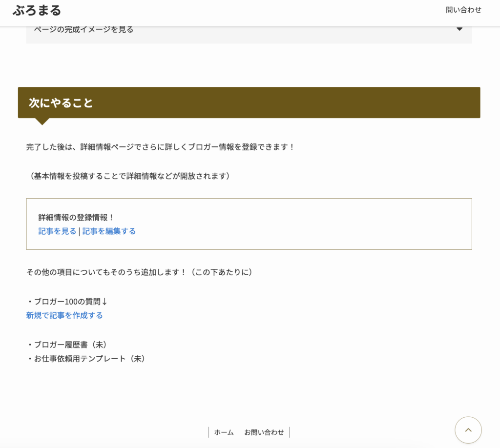The image size is (500, 448).
Task: Click the scroll-to-top chevron button
Action: tap(468, 430)
